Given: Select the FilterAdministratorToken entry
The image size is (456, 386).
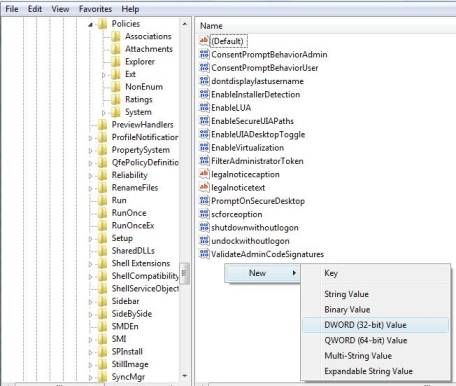Looking at the screenshot, I should click(257, 161).
